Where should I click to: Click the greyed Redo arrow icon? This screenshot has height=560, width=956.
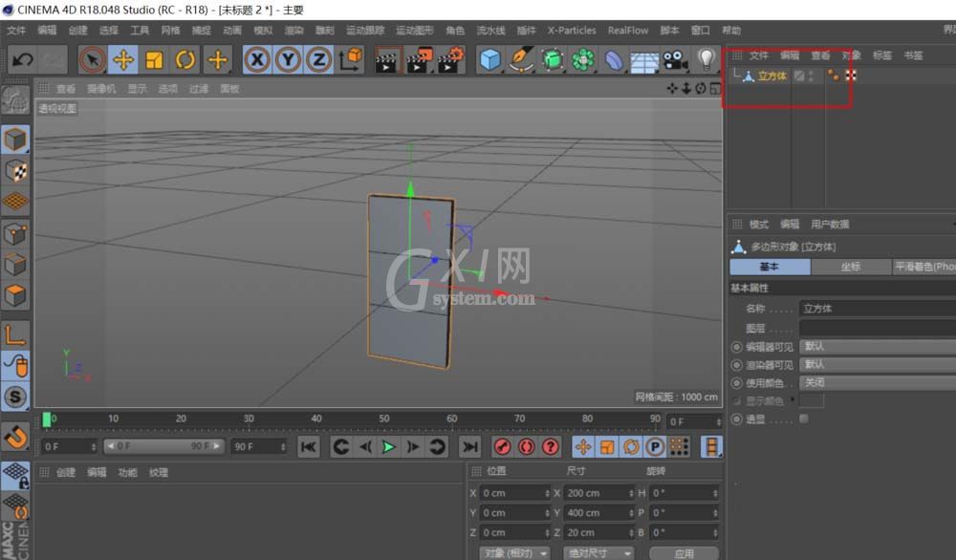(x=53, y=59)
